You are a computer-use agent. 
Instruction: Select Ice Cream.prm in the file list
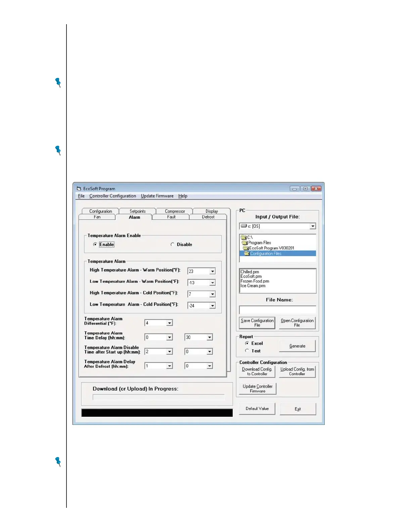click(x=253, y=286)
